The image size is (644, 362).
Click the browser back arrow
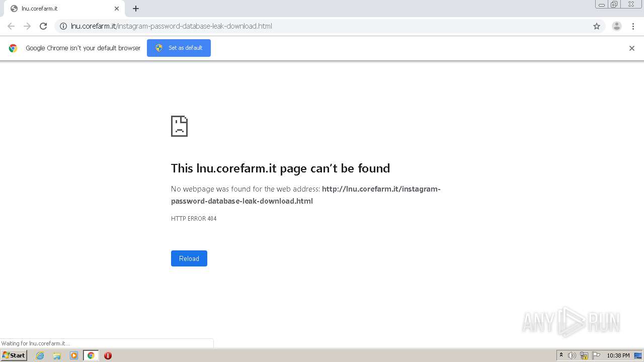click(x=11, y=26)
